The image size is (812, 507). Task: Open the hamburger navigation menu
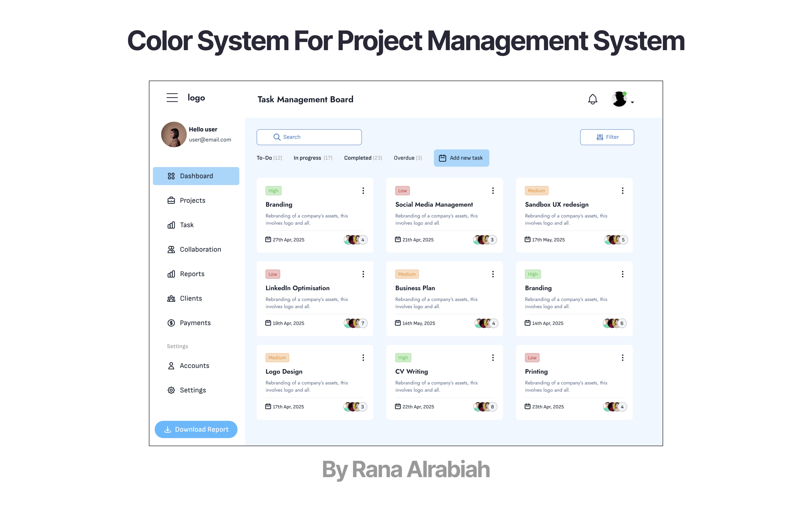[172, 97]
